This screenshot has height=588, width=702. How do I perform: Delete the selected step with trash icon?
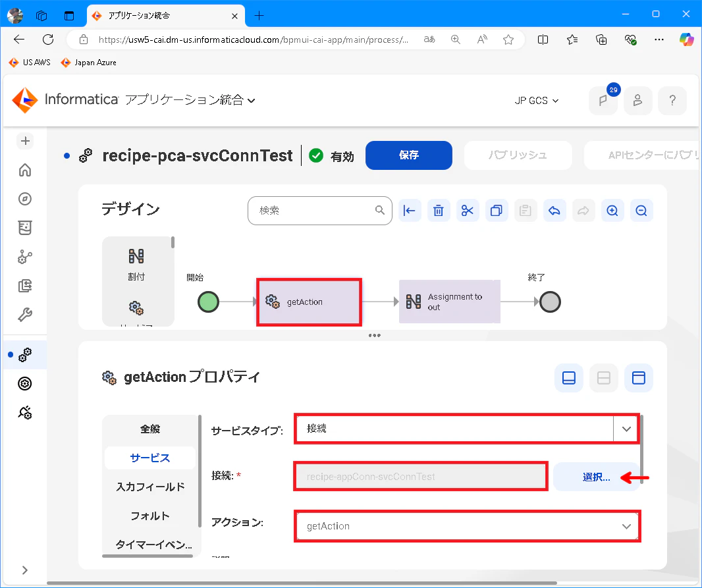coord(439,210)
